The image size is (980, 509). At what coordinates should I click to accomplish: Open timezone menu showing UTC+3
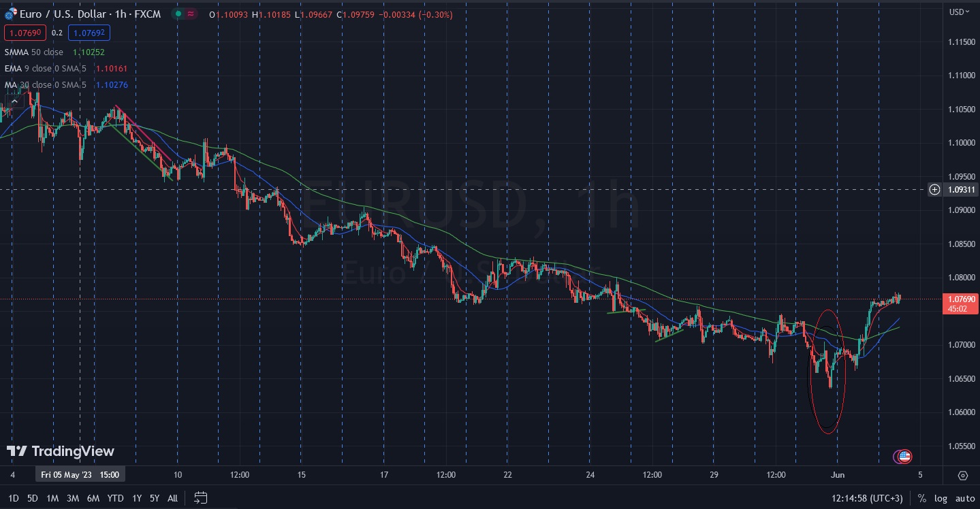click(x=866, y=498)
